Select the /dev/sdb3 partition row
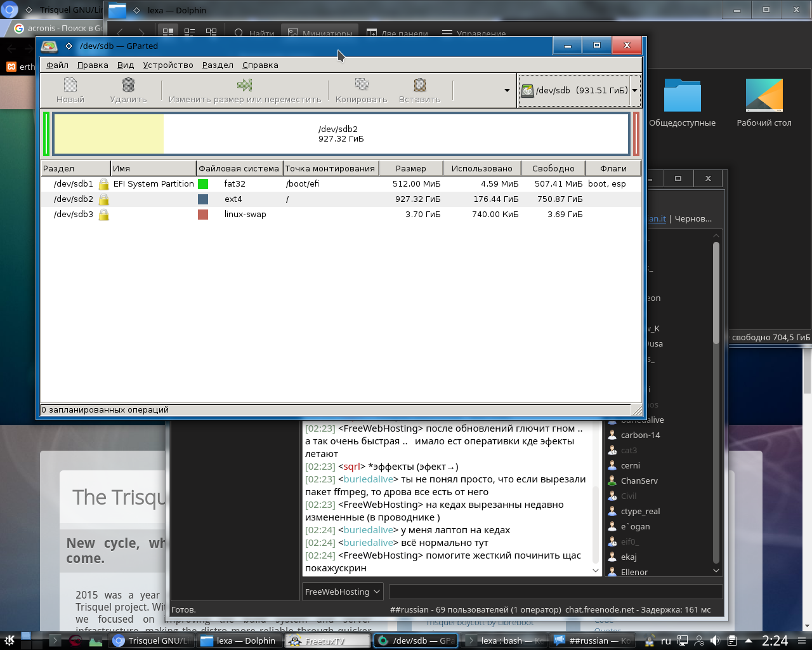This screenshot has width=812, height=650. (x=341, y=214)
